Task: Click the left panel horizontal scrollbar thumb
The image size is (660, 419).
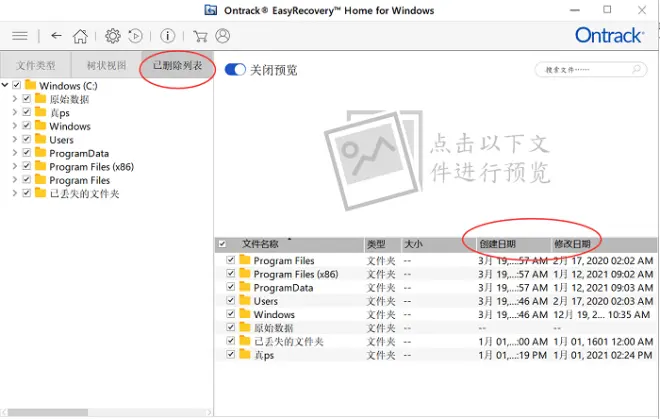Action: pos(48,412)
